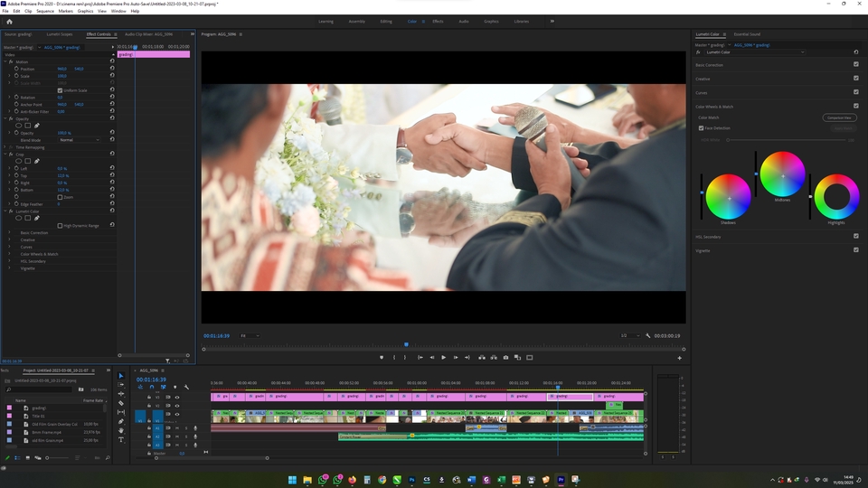
Task: Open the Fit zoom level dropdown
Action: (250, 335)
